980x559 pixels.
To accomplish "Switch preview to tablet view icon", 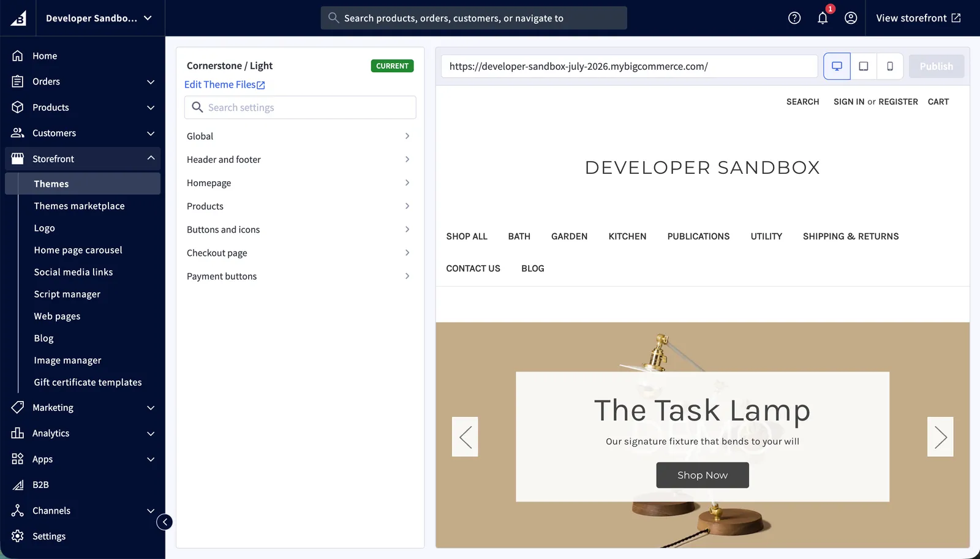I will coord(864,66).
